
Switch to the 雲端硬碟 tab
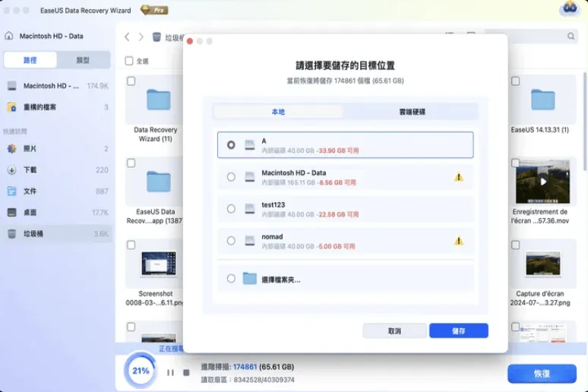tap(412, 112)
